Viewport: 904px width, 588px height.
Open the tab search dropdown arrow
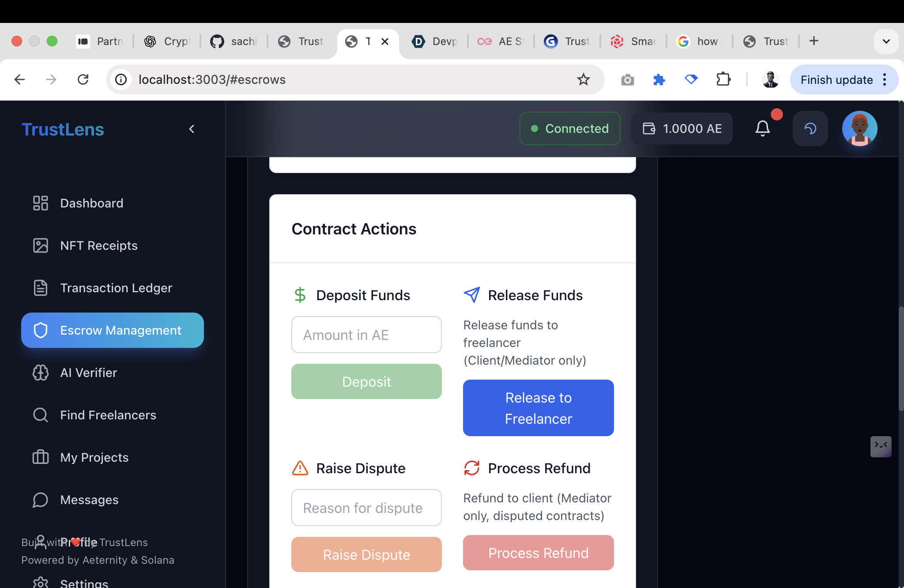(886, 41)
